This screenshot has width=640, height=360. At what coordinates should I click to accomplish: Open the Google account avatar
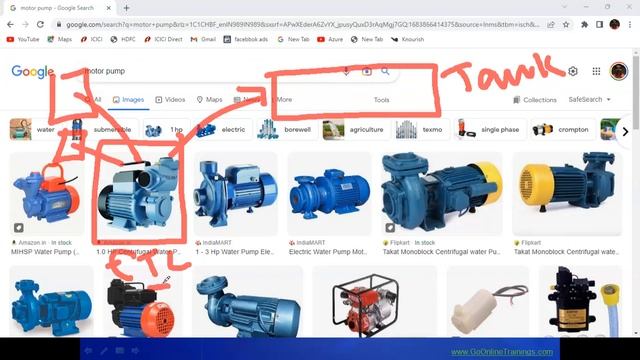619,71
